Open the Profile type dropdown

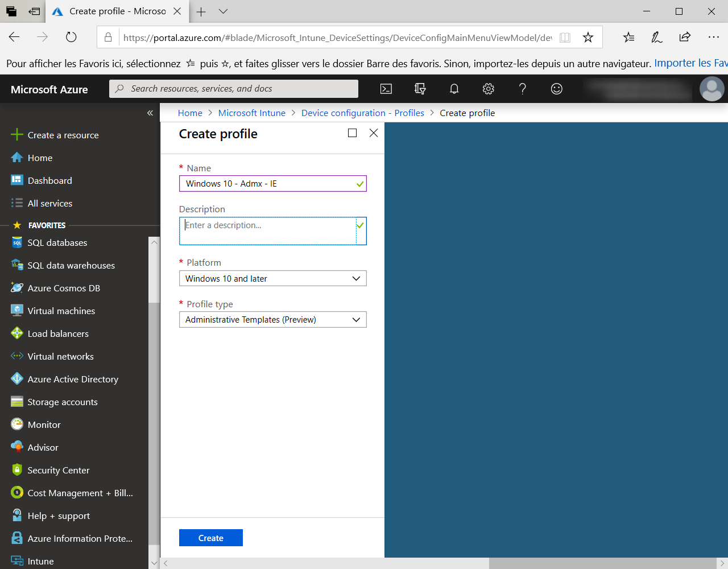pos(273,320)
